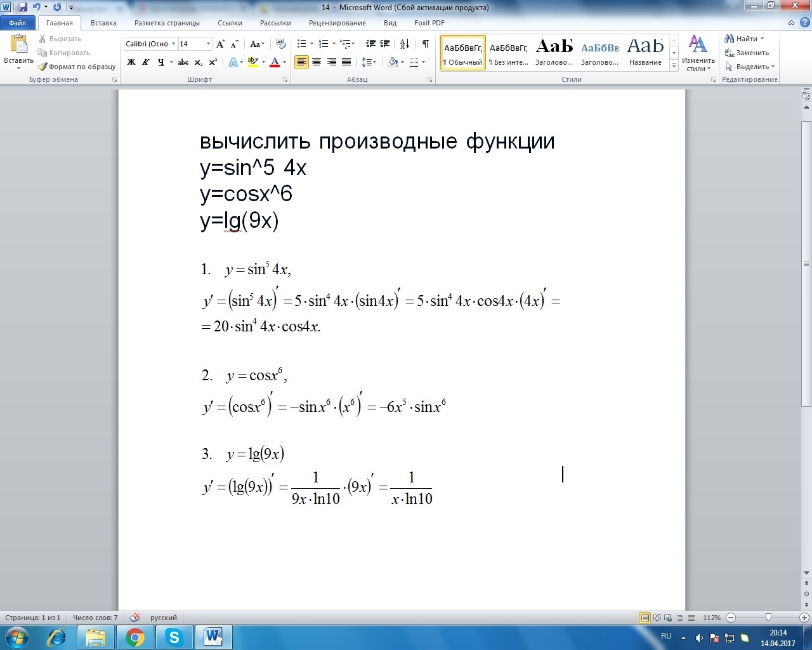Screen dimensions: 812x650
Task: Expand the styles gallery list
Action: click(x=674, y=66)
